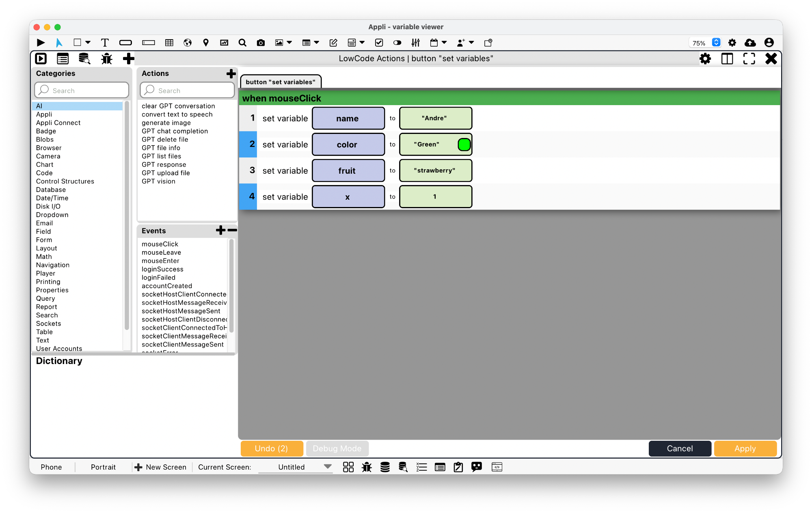
Task: Select the Text tool icon
Action: (105, 43)
